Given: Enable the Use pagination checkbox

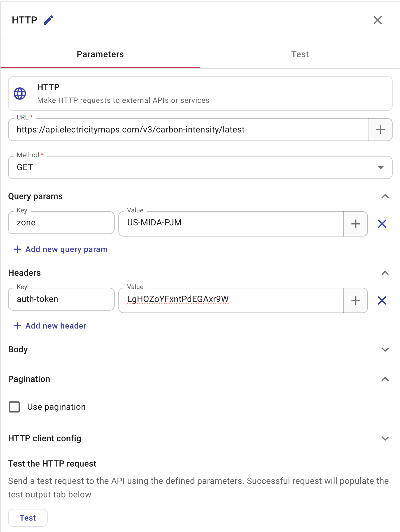Looking at the screenshot, I should pos(14,407).
